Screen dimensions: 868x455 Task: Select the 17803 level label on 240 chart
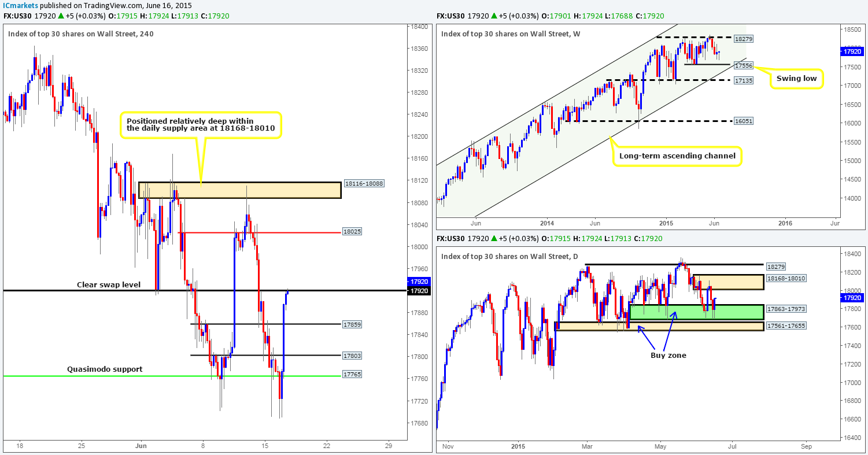point(353,356)
